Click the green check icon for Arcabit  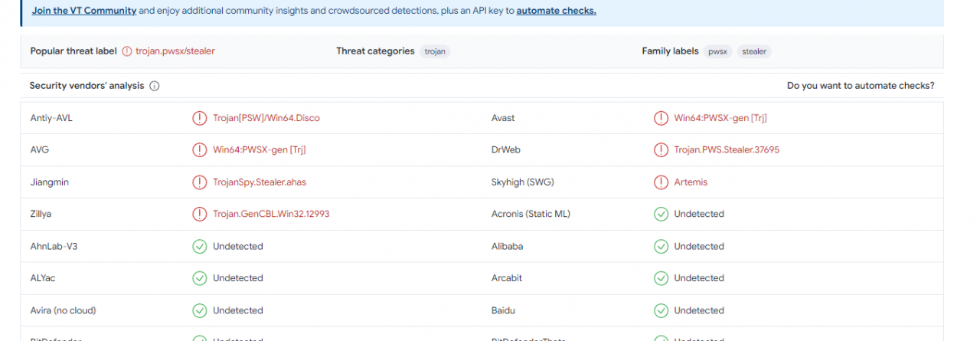(661, 278)
